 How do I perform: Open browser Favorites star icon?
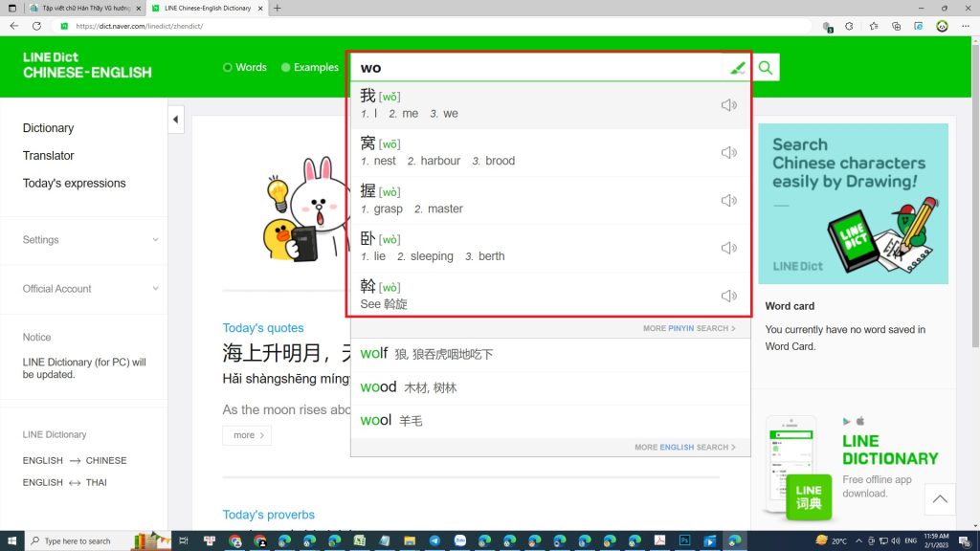(x=873, y=26)
